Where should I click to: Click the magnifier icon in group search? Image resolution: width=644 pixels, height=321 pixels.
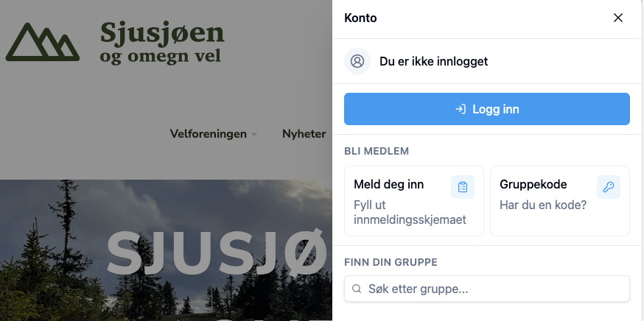[x=357, y=289]
